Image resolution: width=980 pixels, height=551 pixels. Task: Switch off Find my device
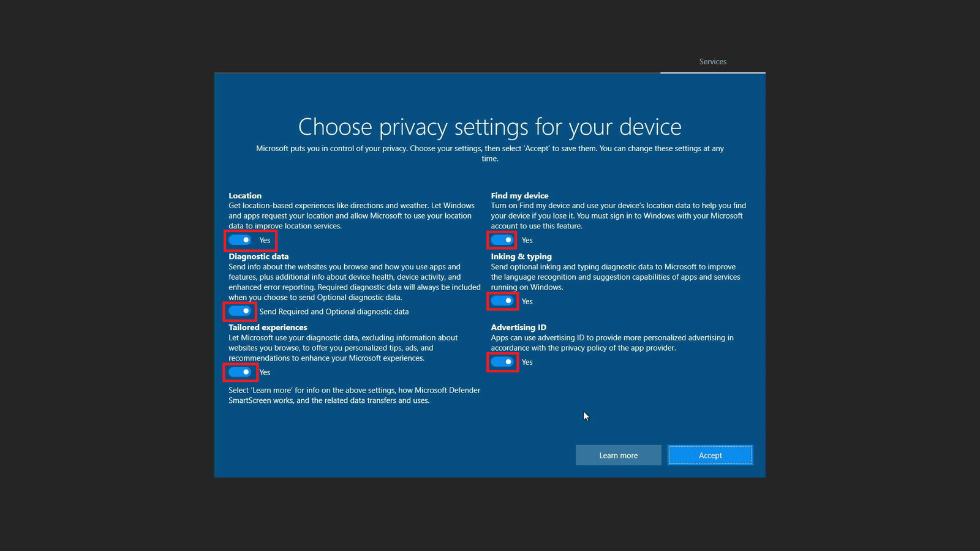tap(502, 240)
